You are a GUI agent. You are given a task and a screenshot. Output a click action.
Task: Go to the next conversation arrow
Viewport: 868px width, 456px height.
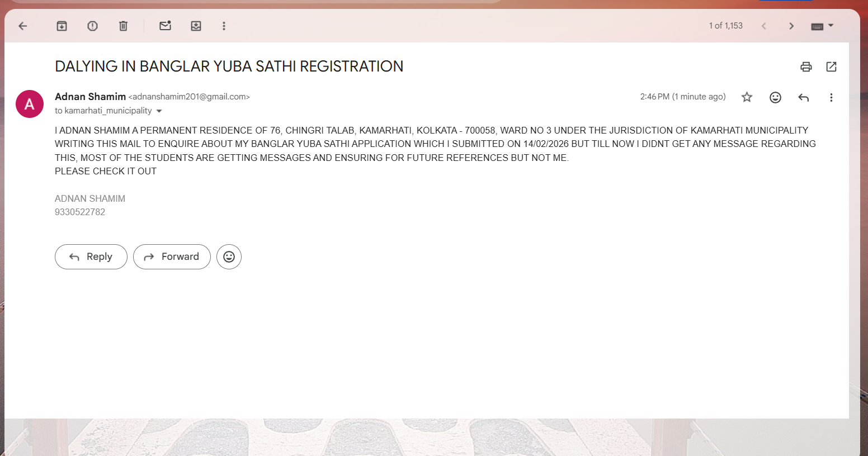coord(791,26)
